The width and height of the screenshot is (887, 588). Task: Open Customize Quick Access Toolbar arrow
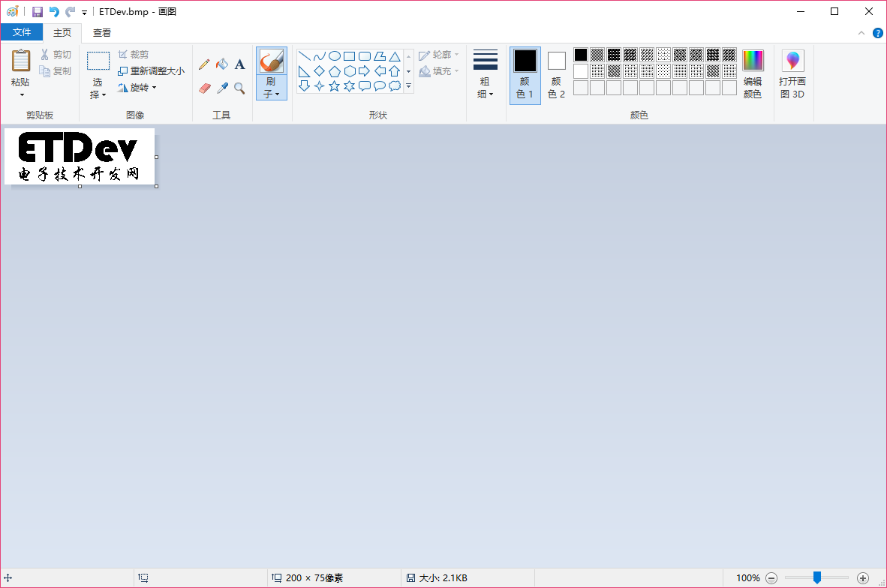[x=84, y=13]
